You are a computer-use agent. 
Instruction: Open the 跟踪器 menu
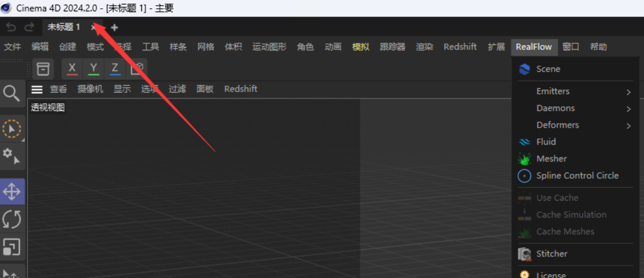393,47
